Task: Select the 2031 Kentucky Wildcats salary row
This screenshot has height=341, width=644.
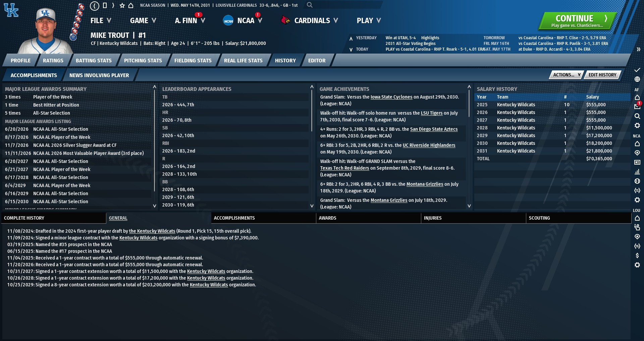Action: pyautogui.click(x=552, y=151)
